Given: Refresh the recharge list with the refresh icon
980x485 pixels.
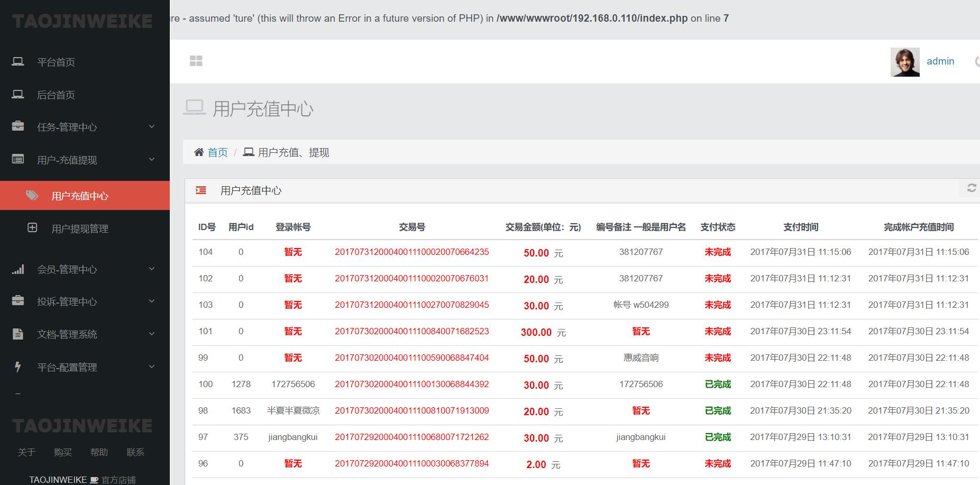Looking at the screenshot, I should point(972,187).
